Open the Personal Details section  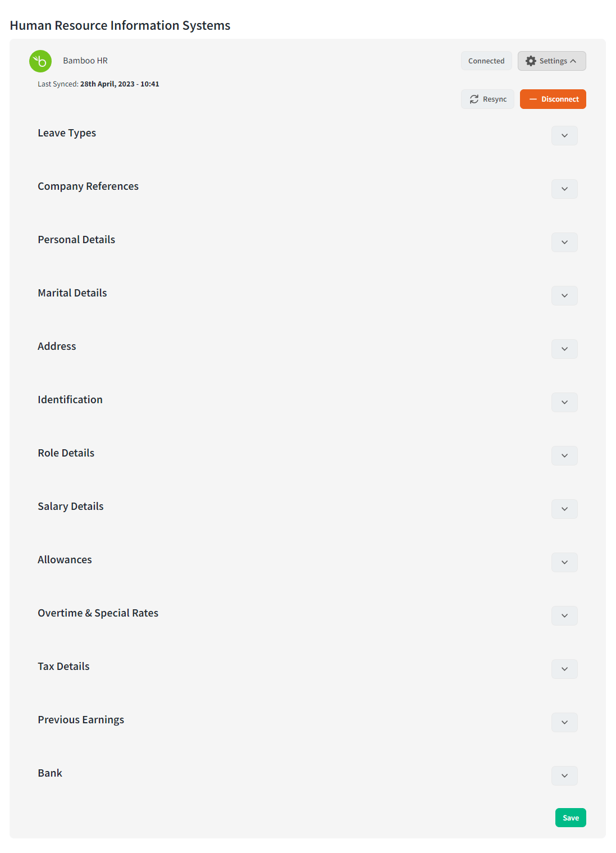(x=564, y=242)
